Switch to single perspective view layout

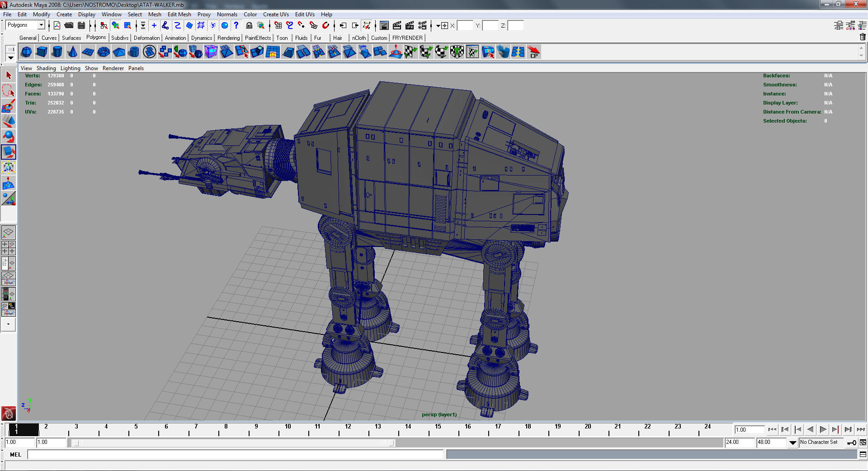coord(9,233)
